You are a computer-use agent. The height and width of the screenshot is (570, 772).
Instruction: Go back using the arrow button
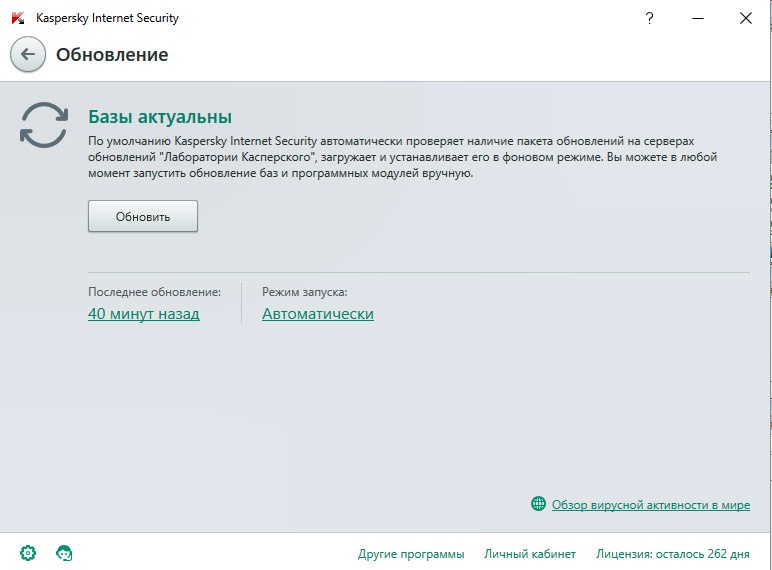(x=28, y=54)
